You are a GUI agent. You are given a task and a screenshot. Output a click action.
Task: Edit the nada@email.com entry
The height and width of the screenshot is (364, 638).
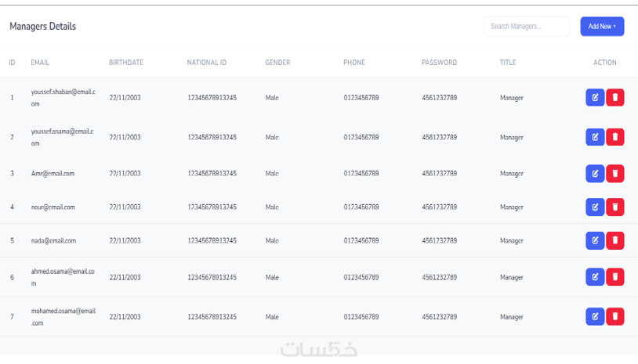coord(595,240)
